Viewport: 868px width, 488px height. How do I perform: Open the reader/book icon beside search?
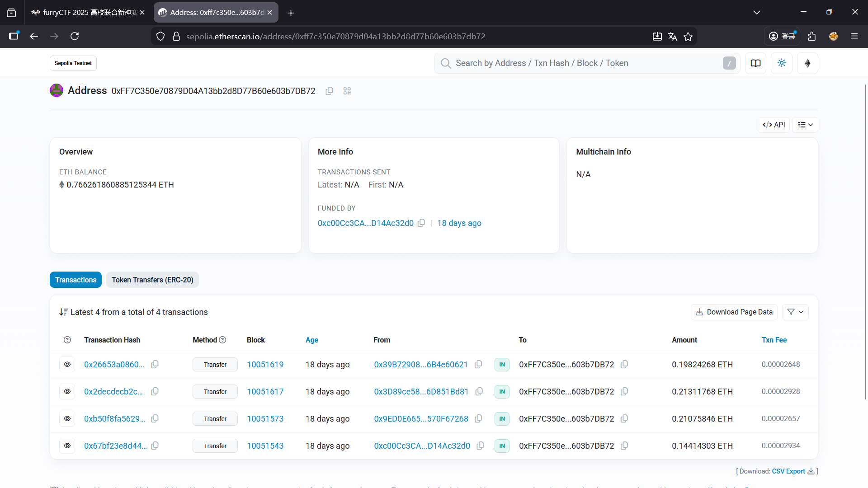click(755, 63)
